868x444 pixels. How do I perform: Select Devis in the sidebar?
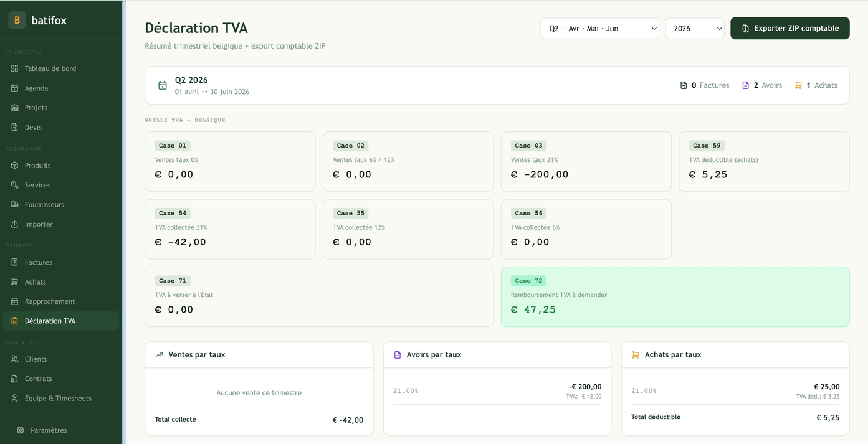tap(61, 127)
